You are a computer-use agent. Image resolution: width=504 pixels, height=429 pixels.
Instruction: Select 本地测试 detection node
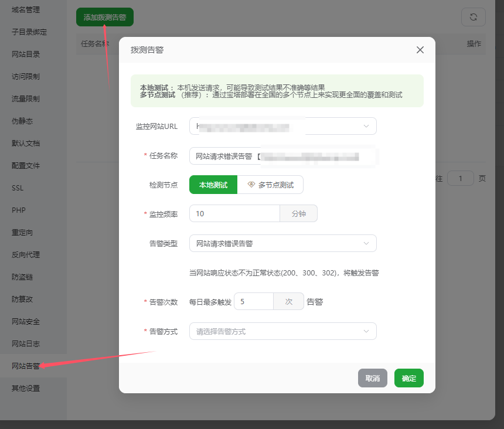(x=213, y=185)
